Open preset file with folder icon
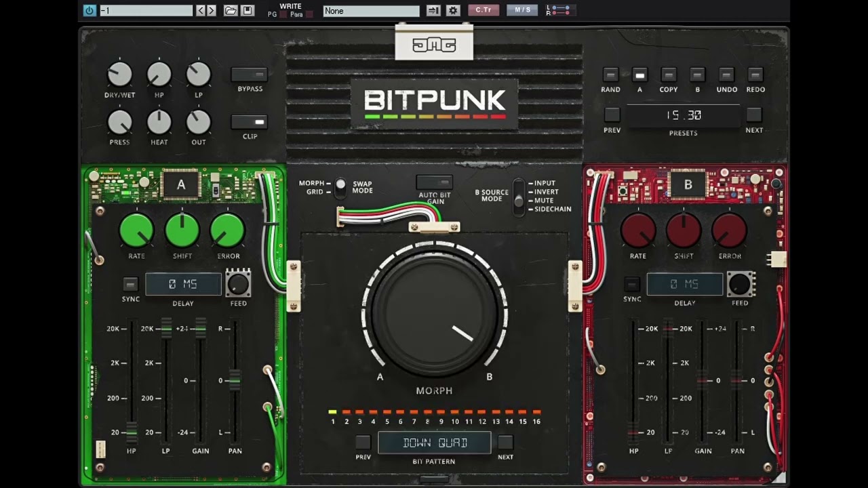Screen dimensions: 868x488 [231, 10]
